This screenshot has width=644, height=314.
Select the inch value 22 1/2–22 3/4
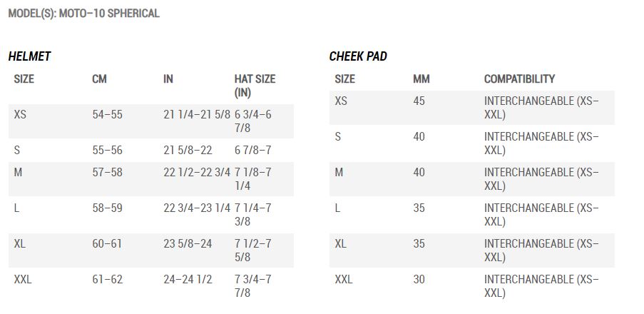(197, 172)
